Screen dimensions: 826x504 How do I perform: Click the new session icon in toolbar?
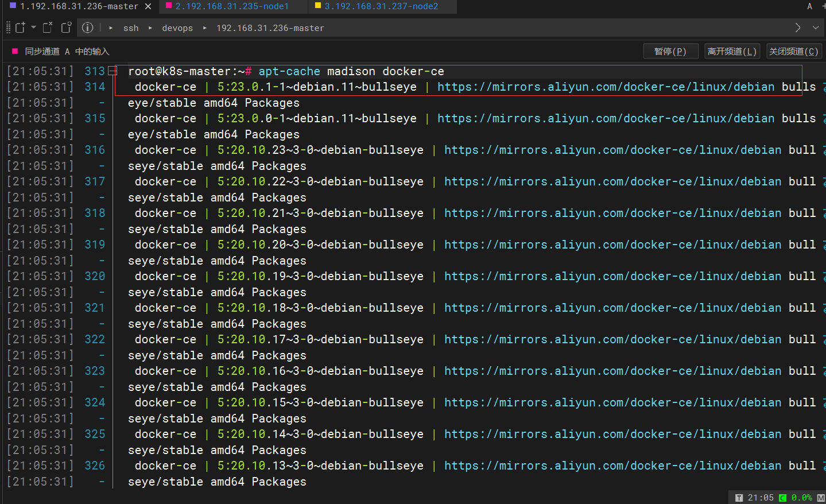tap(20, 28)
